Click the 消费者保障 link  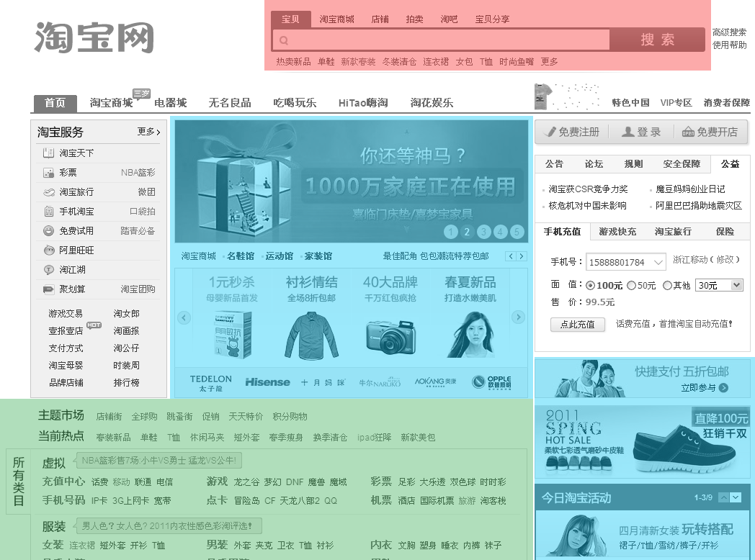coord(726,102)
